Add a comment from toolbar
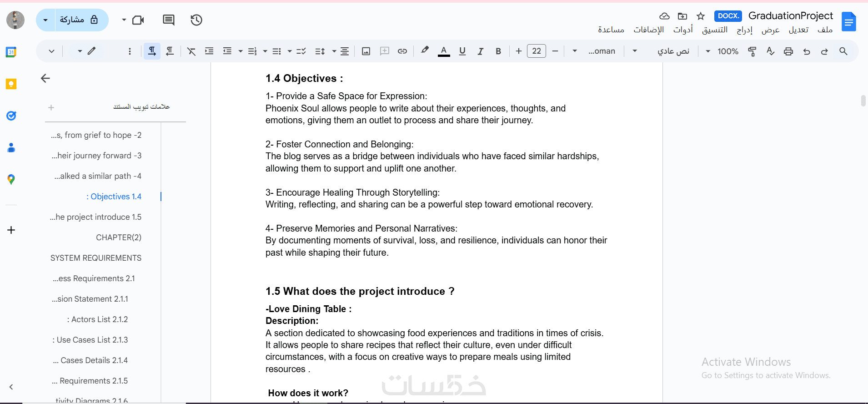Screen dimensions: 868x404 click(385, 51)
